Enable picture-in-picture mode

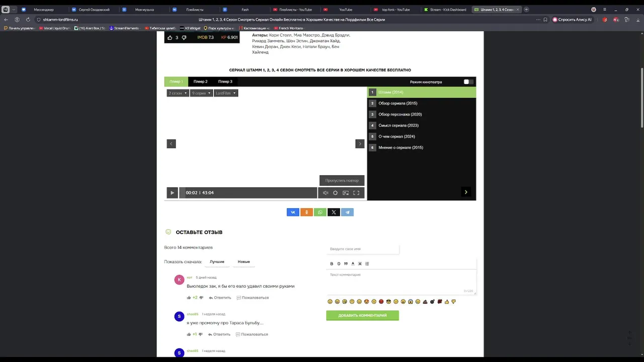click(x=346, y=193)
